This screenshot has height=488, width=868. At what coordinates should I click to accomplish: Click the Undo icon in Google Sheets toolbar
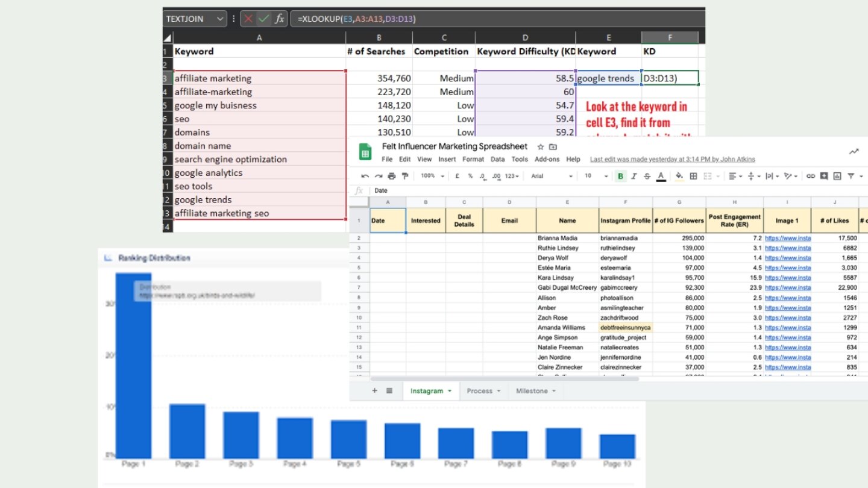tap(365, 176)
